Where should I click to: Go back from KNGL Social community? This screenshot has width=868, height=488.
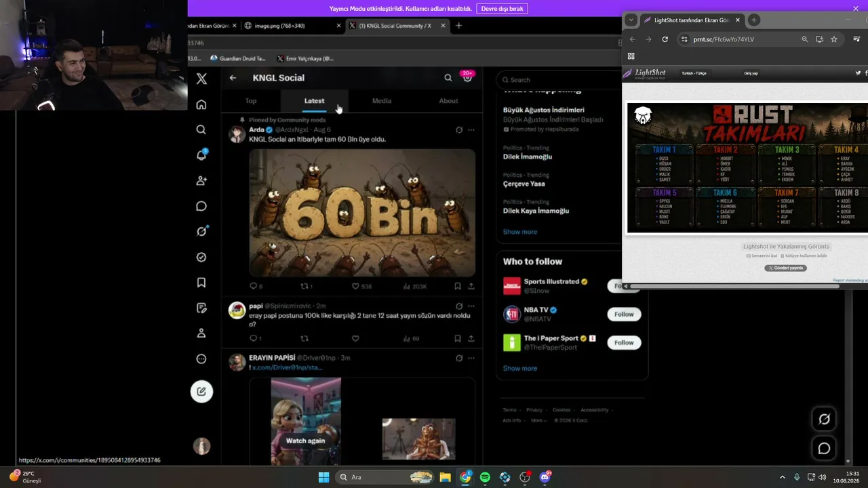[x=233, y=78]
